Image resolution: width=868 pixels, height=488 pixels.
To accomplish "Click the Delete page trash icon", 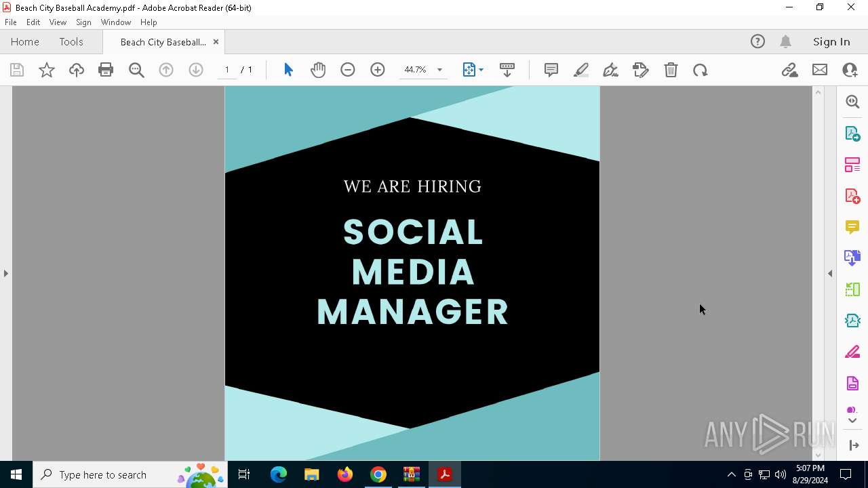I will (671, 70).
